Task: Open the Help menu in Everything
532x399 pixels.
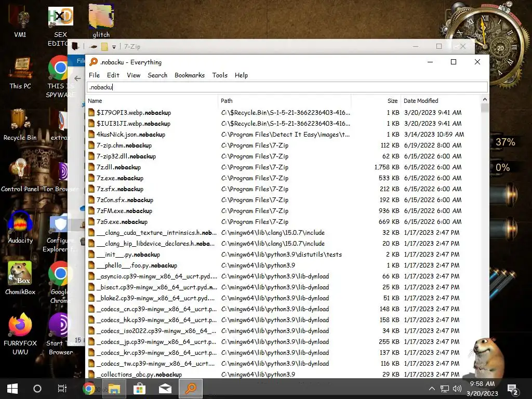Action: (x=241, y=75)
